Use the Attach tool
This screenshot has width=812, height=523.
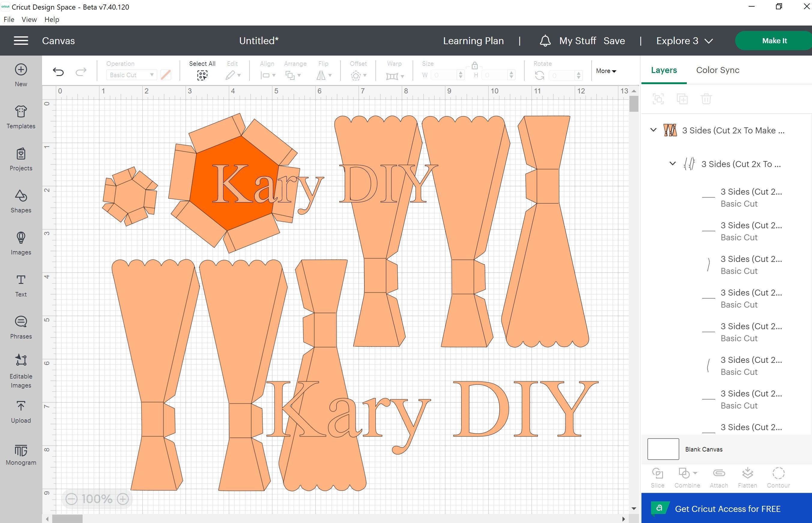point(718,476)
